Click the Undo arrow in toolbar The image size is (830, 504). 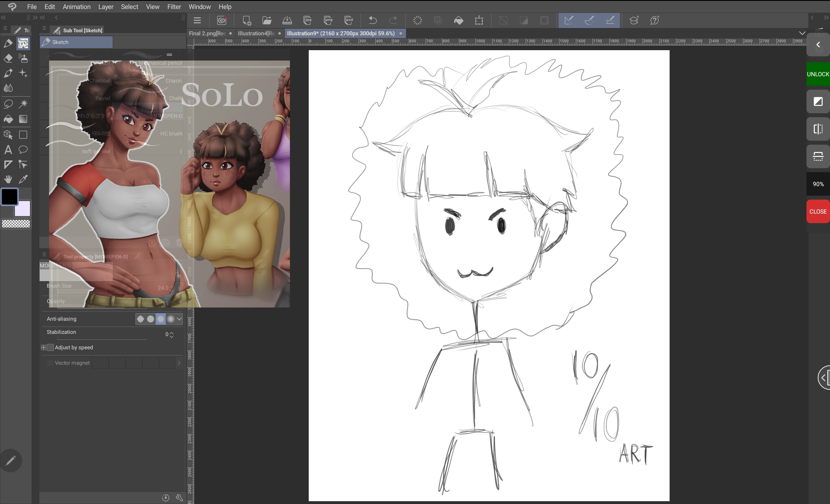coord(373,20)
